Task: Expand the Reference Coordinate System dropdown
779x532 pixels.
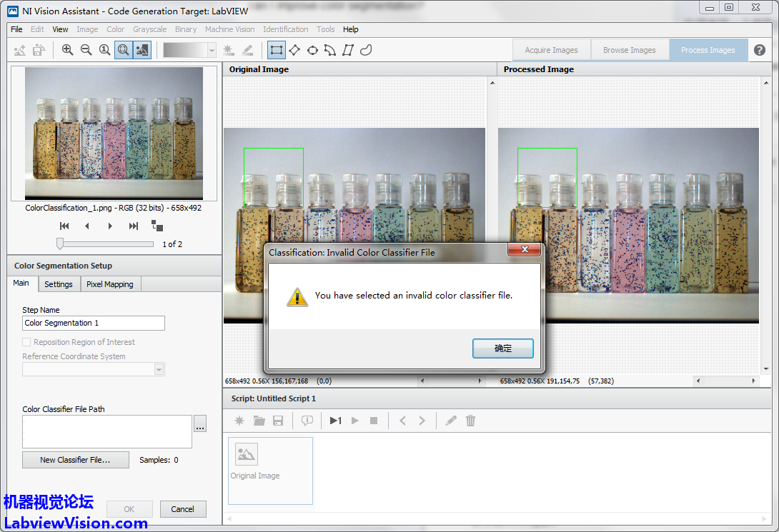Action: pyautogui.click(x=159, y=369)
